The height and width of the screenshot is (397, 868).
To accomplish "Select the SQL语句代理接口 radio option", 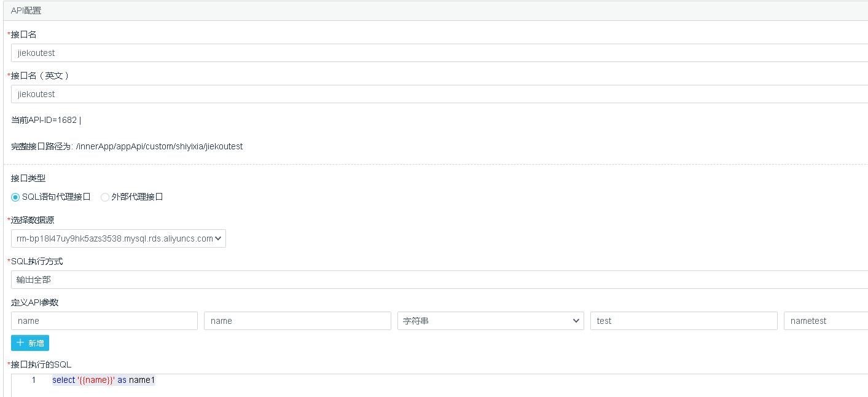I will coord(15,197).
